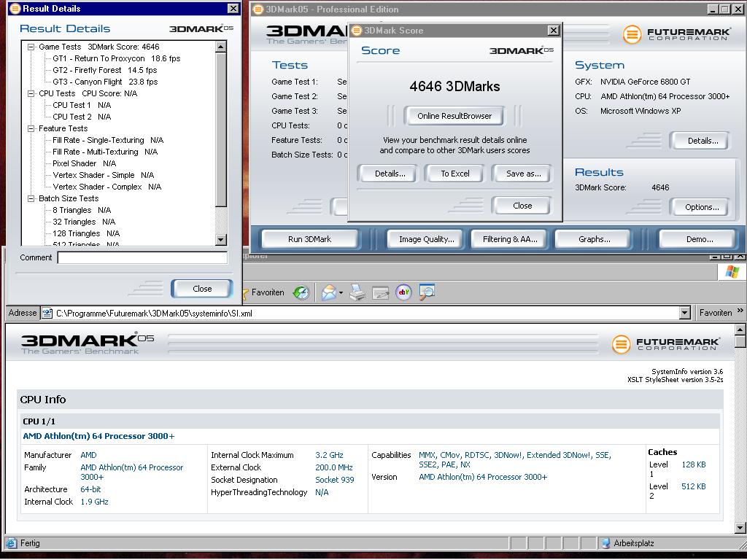Click the Windows flag logo in browser window
The width and height of the screenshot is (747, 560).
(732, 273)
